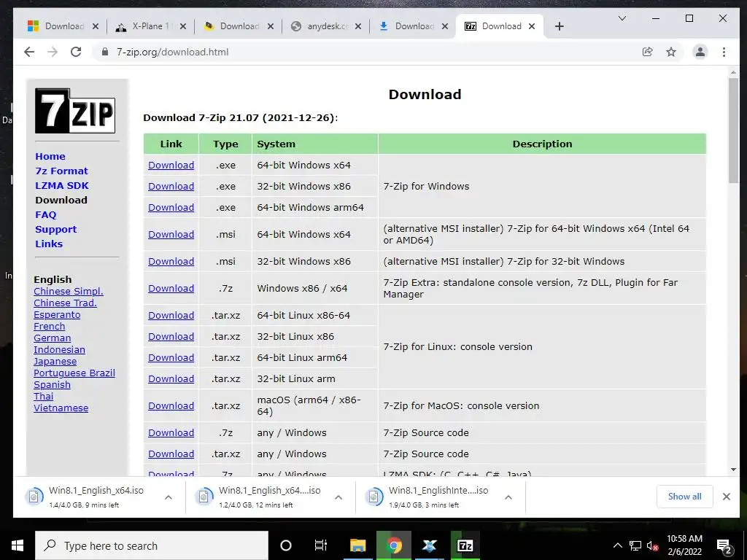Open Cortana circle on the taskbar
Image resolution: width=747 pixels, height=560 pixels.
(x=285, y=545)
